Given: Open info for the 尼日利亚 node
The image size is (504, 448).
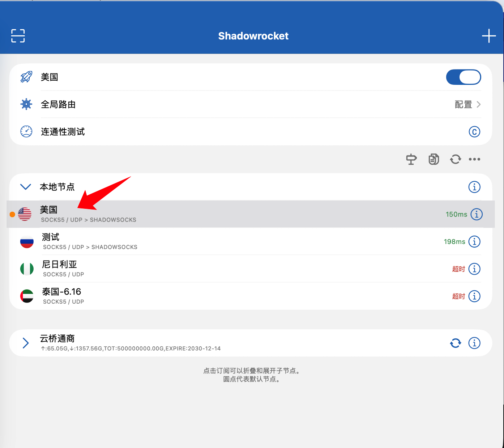Looking at the screenshot, I should point(474,269).
